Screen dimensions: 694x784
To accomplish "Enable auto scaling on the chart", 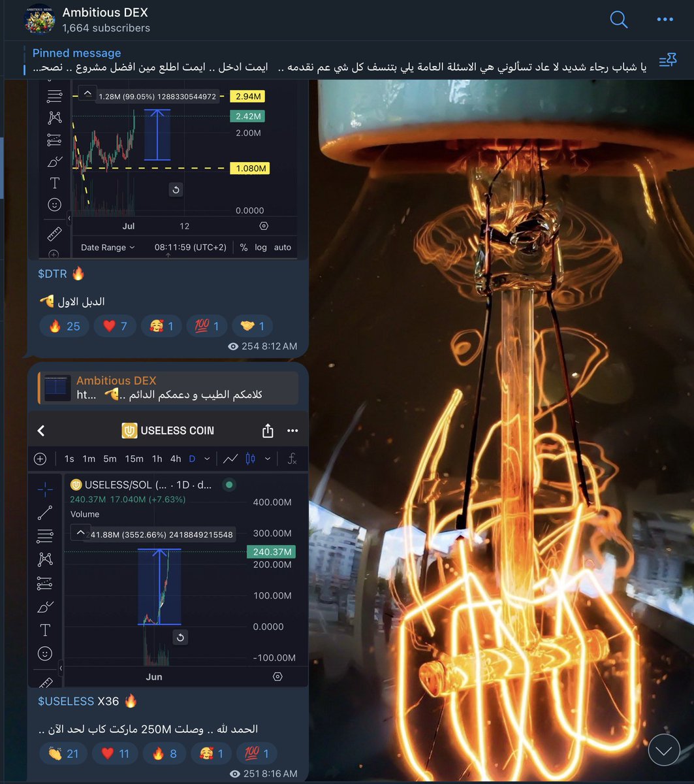I will pyautogui.click(x=282, y=247).
